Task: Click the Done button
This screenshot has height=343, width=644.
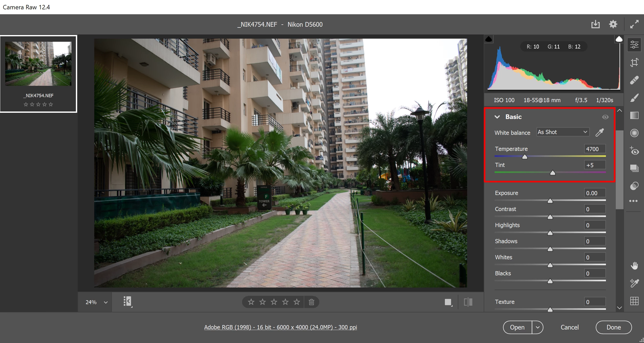Action: (x=613, y=327)
